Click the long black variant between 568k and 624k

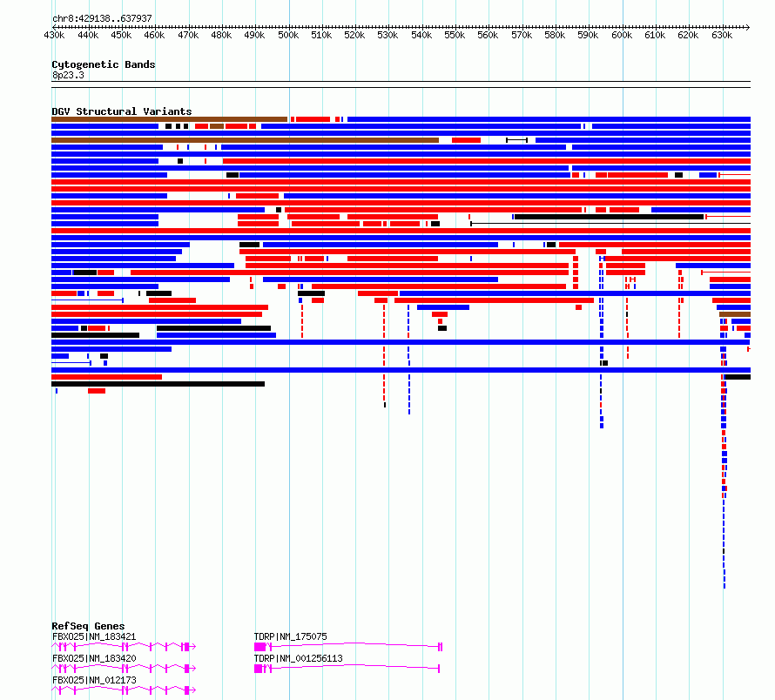point(609,217)
